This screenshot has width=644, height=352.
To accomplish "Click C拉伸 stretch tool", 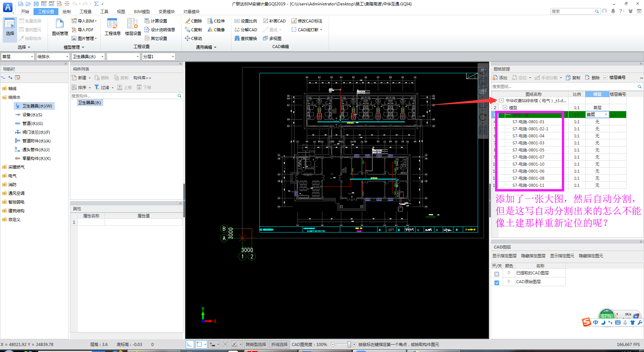I will (216, 21).
